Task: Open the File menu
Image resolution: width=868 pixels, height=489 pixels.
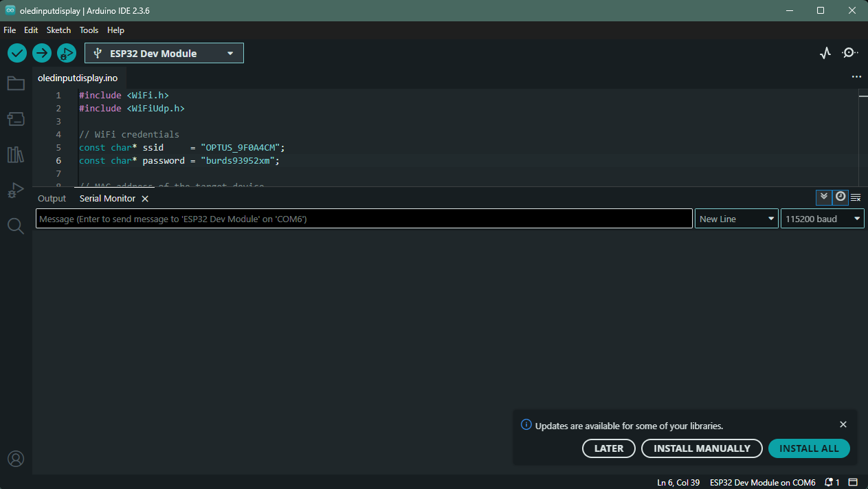Action: [x=10, y=30]
